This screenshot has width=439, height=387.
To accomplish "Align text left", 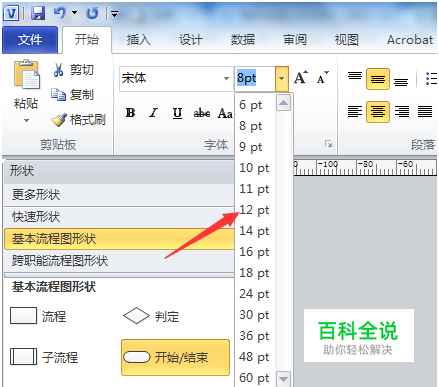I will [x=355, y=112].
